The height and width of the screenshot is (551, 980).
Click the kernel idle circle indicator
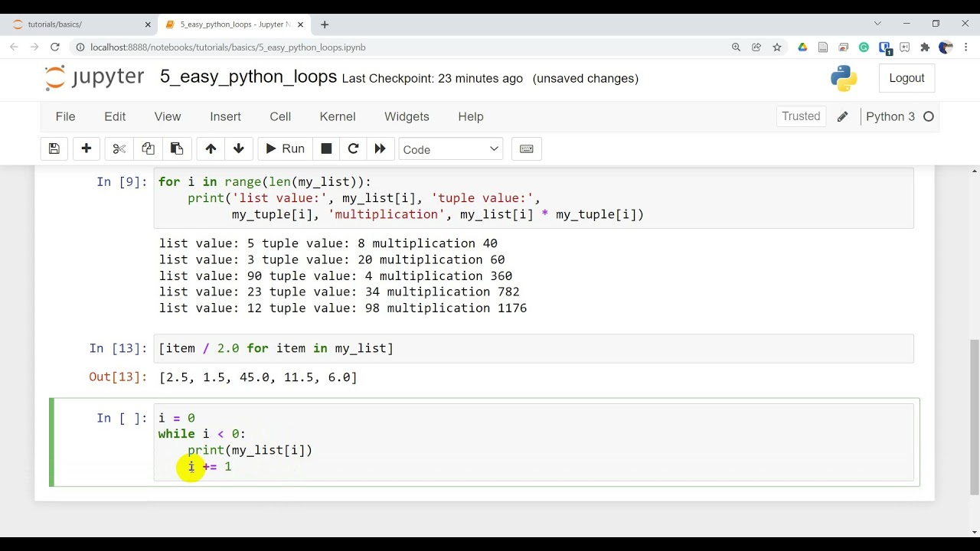click(x=929, y=116)
